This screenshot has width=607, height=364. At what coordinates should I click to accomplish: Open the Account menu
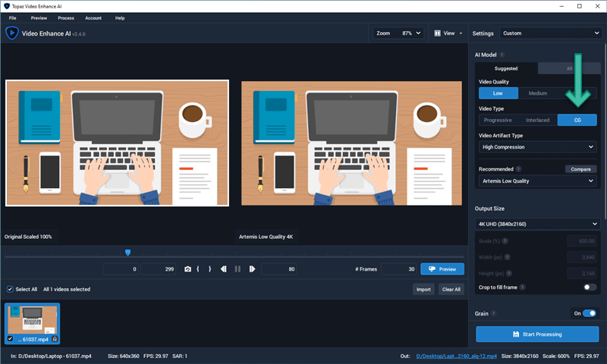(x=93, y=17)
